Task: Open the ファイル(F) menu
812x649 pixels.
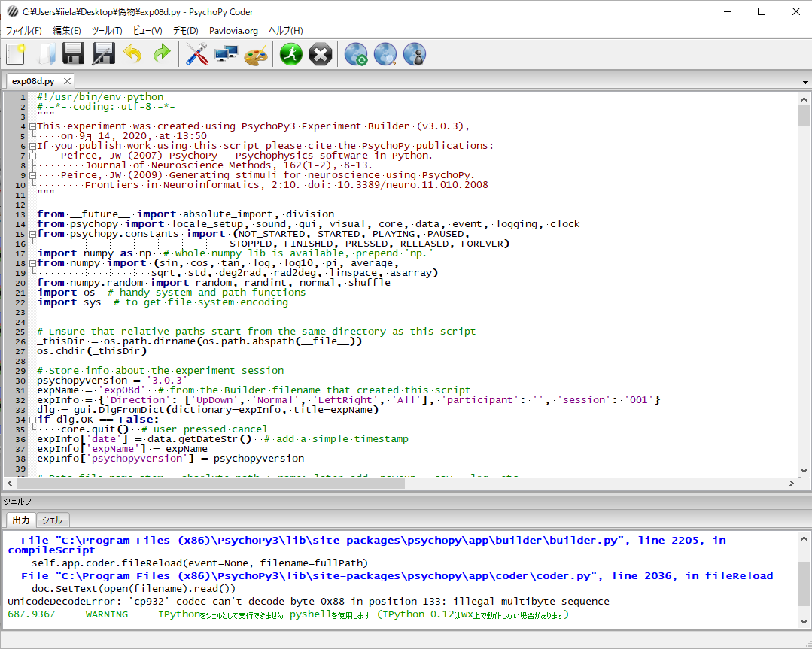Action: tap(24, 31)
